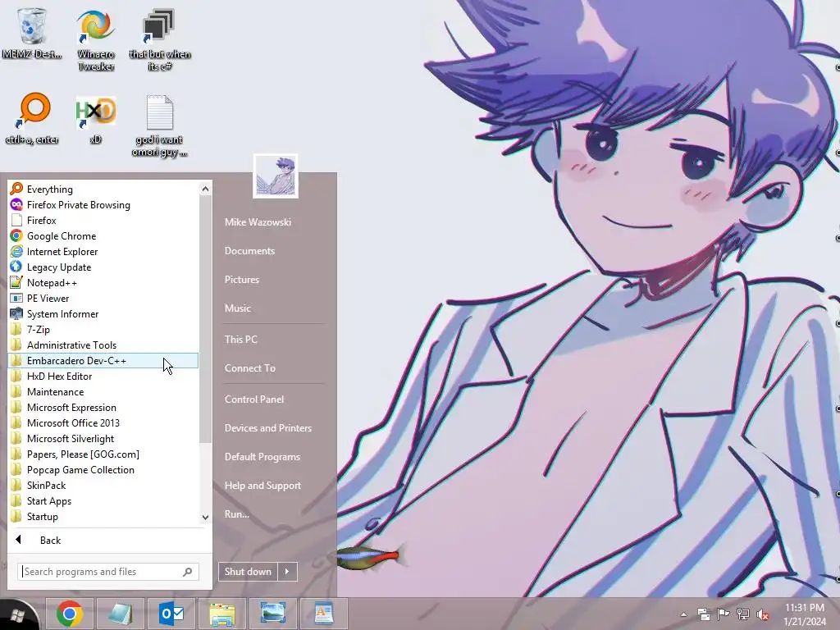Viewport: 840px width, 630px height.
Task: Click the Shut down button
Action: (x=248, y=572)
